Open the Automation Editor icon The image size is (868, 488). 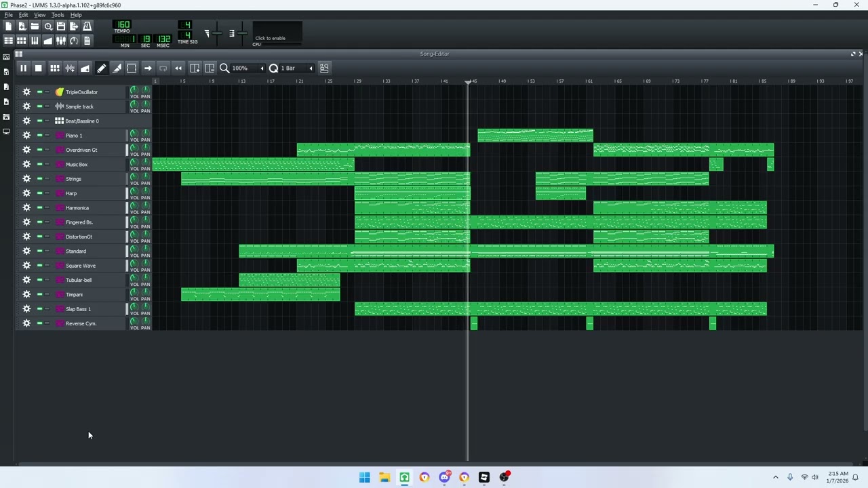[48, 41]
